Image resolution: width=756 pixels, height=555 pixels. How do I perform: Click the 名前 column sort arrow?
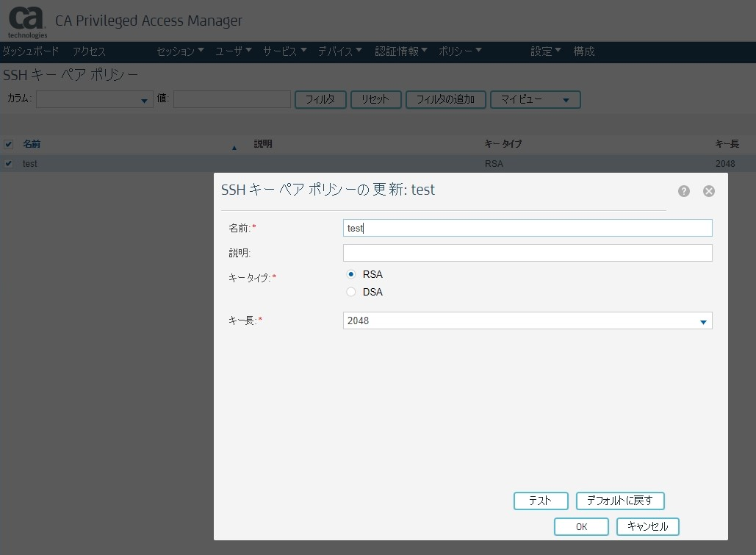234,147
